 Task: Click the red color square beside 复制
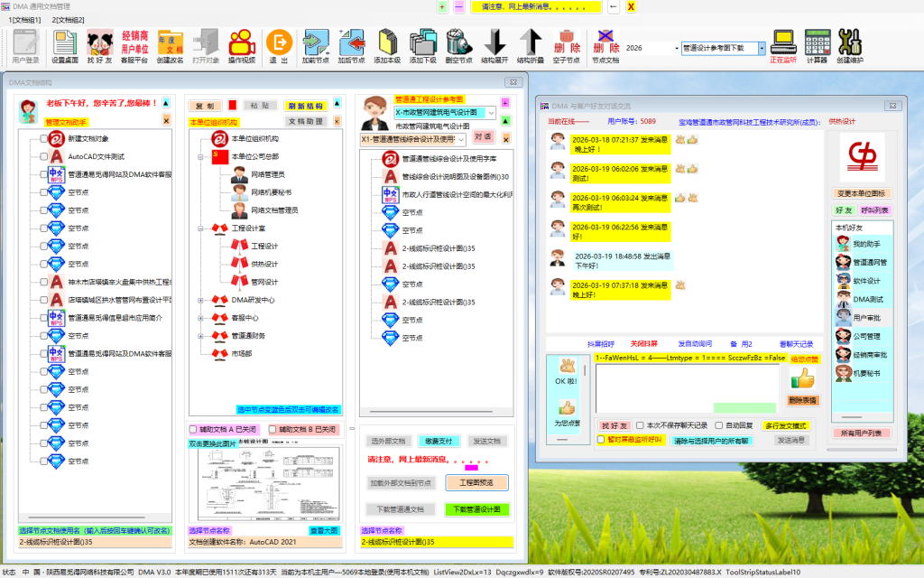pos(232,106)
